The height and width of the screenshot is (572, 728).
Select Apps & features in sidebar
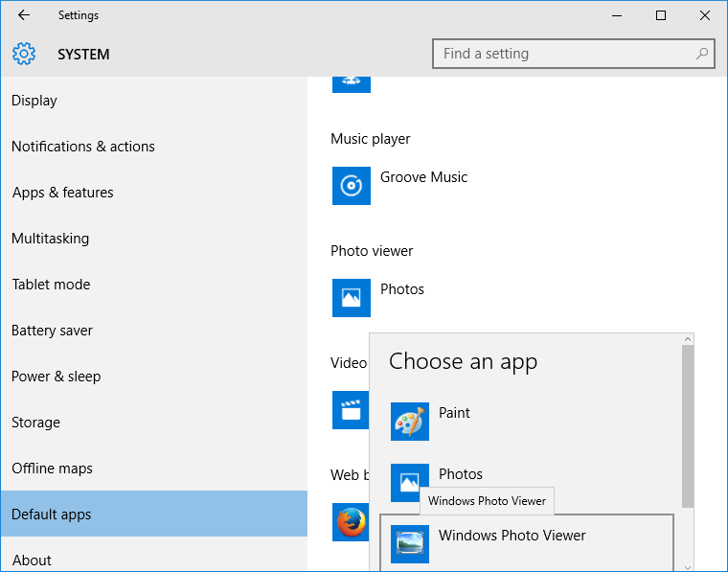tap(63, 193)
